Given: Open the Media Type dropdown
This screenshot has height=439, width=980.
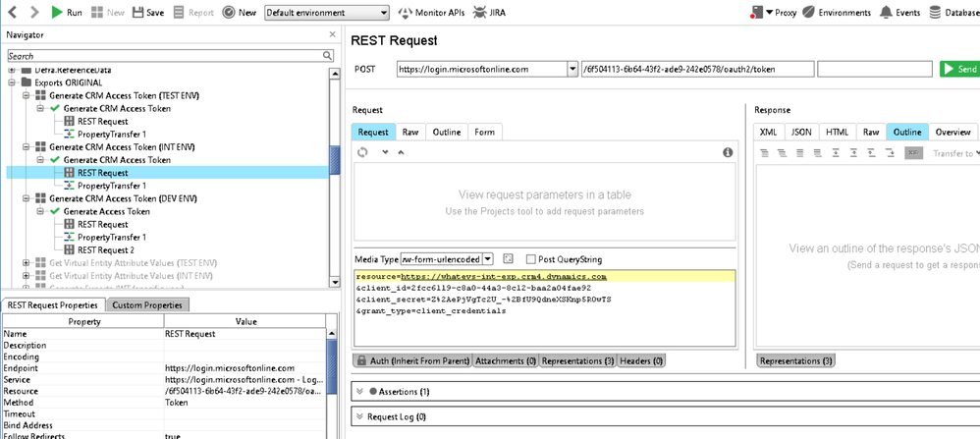Looking at the screenshot, I should tap(487, 259).
